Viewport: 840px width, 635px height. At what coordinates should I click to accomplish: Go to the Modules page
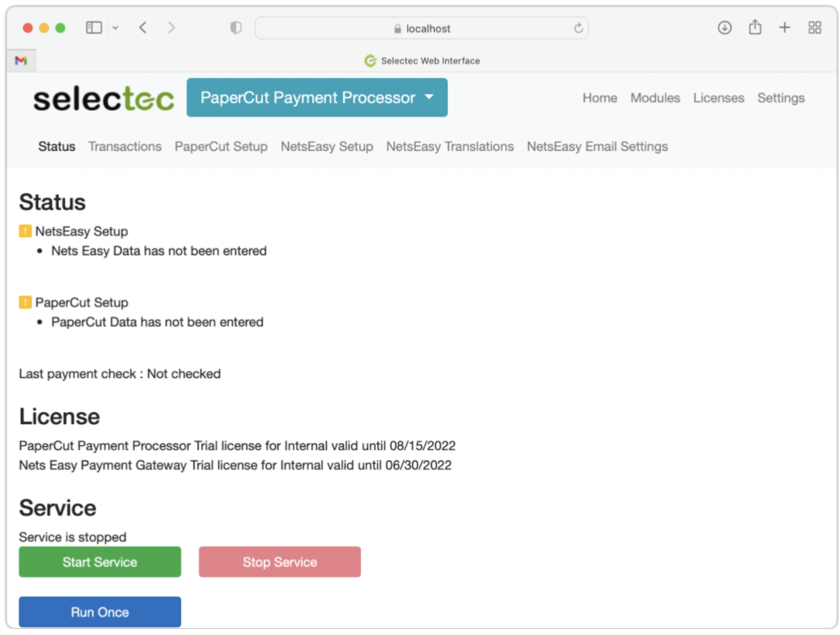pos(655,98)
